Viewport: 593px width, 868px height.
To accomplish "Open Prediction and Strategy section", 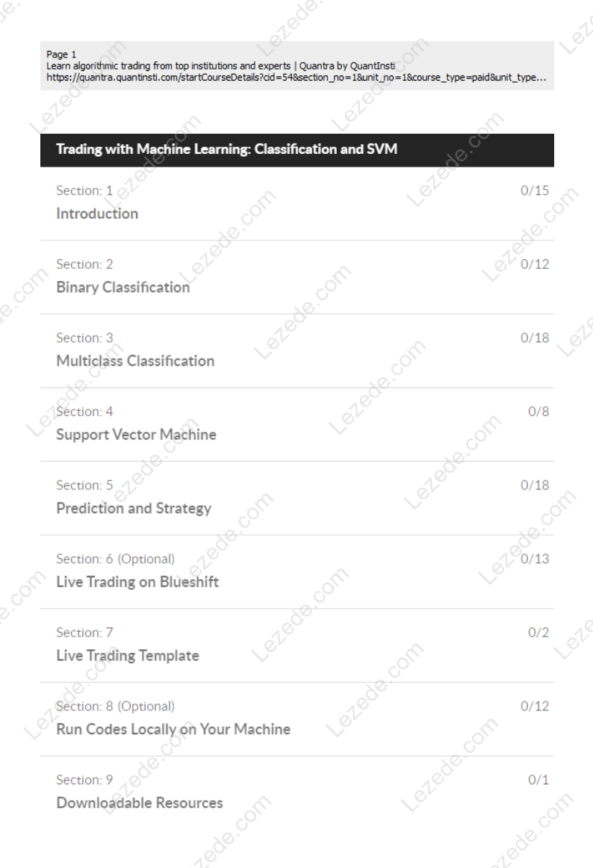I will [x=296, y=497].
